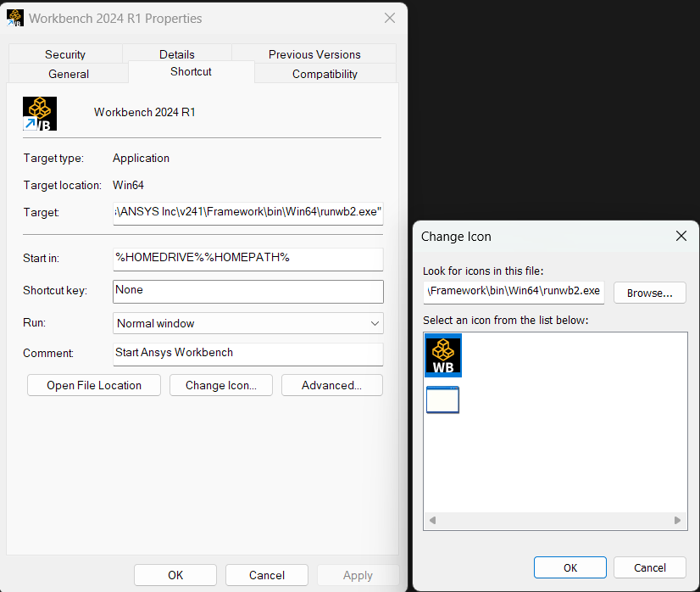Image resolution: width=700 pixels, height=592 pixels.
Task: Click the Target path field
Action: (248, 213)
